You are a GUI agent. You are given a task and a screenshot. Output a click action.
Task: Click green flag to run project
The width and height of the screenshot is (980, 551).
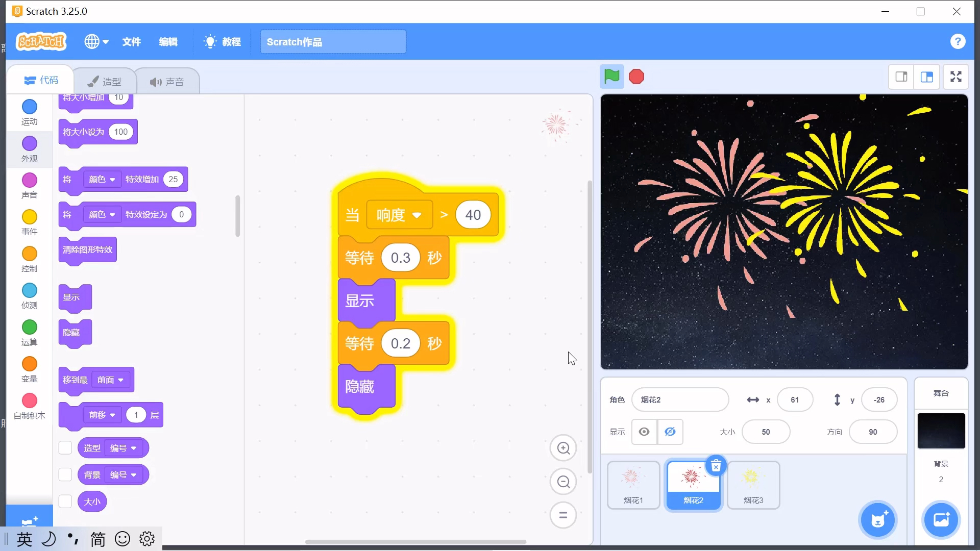click(x=611, y=76)
